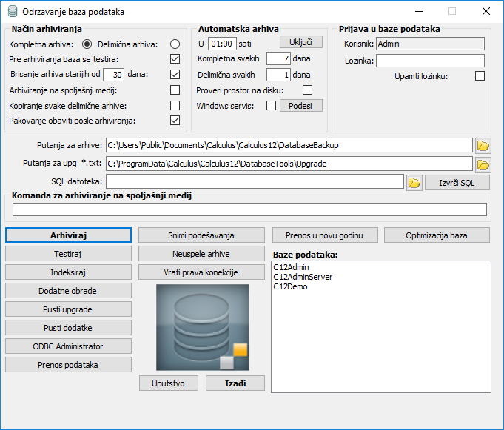
Task: Click Uključi to enable automatic archive
Action: pos(300,42)
